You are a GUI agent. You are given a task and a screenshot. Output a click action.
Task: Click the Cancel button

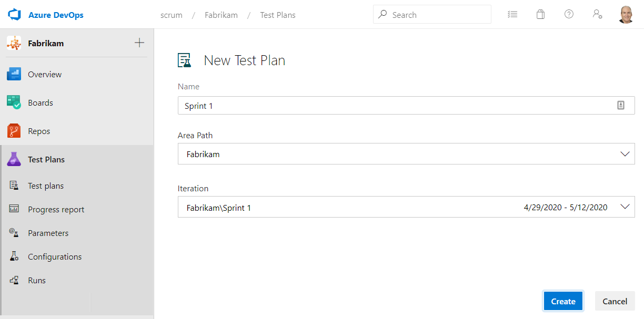pos(615,301)
